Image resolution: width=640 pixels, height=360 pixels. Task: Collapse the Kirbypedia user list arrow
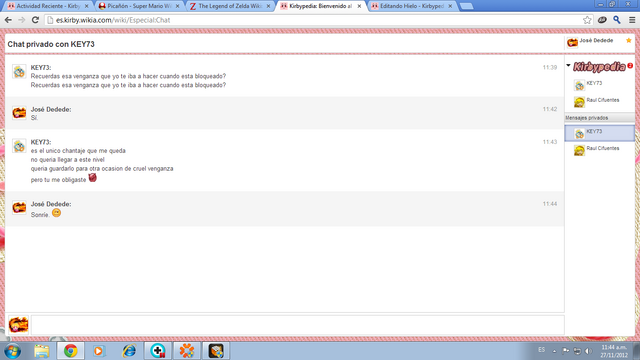tap(568, 65)
